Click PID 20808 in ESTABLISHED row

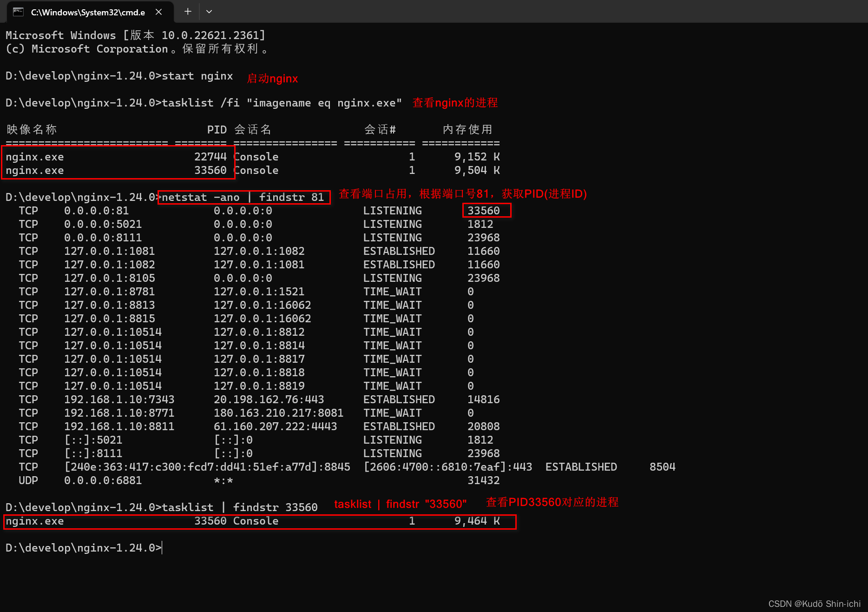pos(483,426)
